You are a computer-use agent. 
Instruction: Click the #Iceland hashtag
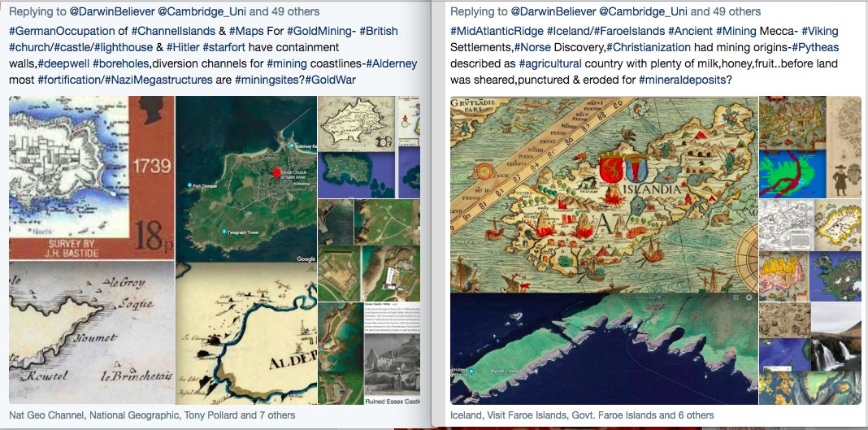click(x=566, y=32)
